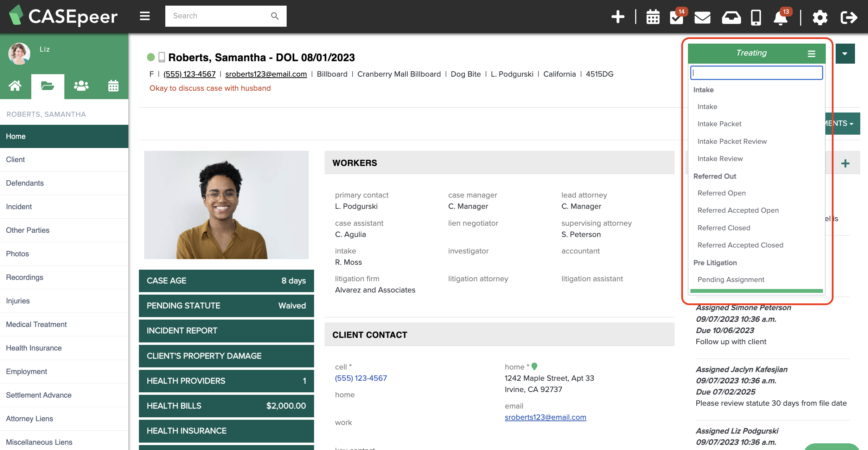Click the CASEpeer logo
Screen dimensions: 868x450
point(63,16)
